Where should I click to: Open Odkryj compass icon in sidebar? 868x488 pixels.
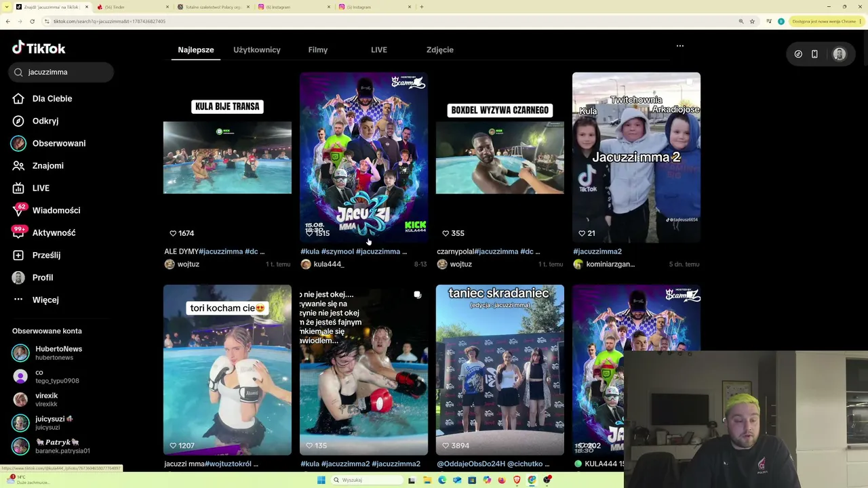[x=18, y=121]
